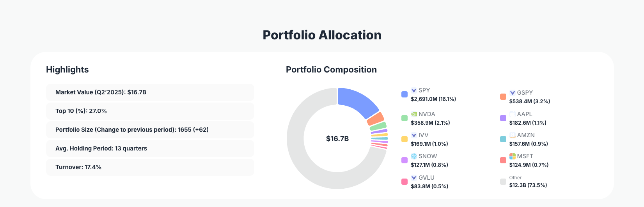Click the Avg. Holding Period row

click(x=150, y=149)
